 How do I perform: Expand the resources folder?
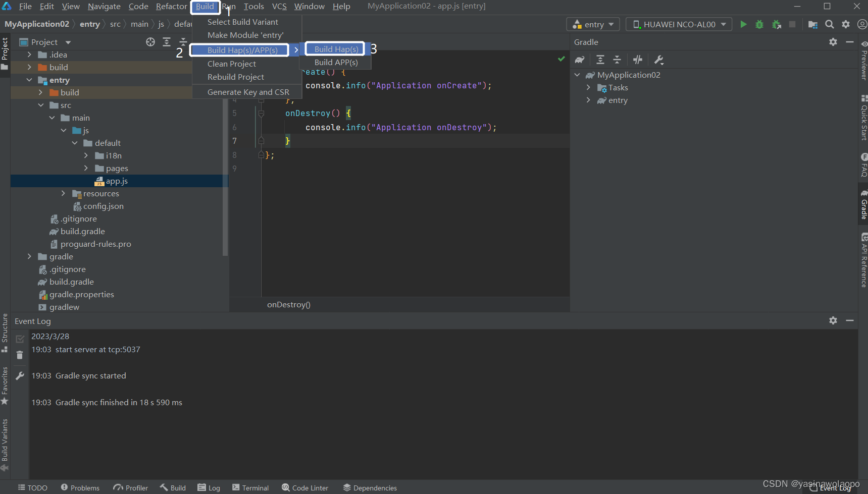tap(63, 193)
